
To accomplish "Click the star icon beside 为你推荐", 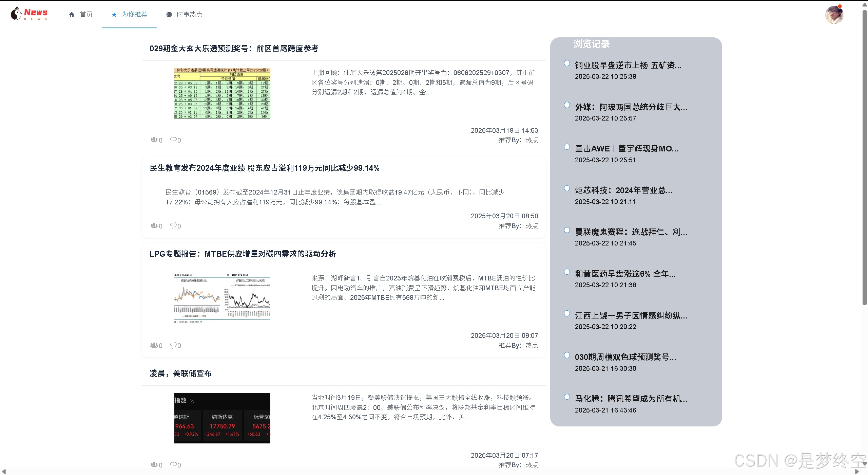I will click(114, 15).
